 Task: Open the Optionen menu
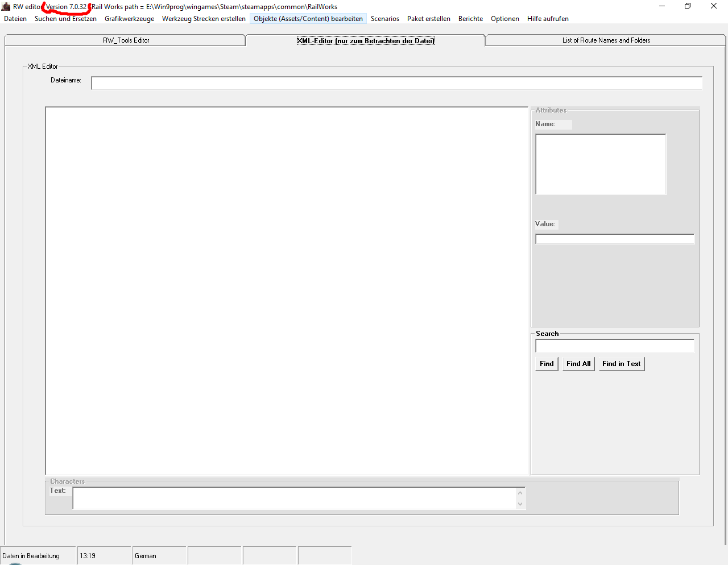505,19
